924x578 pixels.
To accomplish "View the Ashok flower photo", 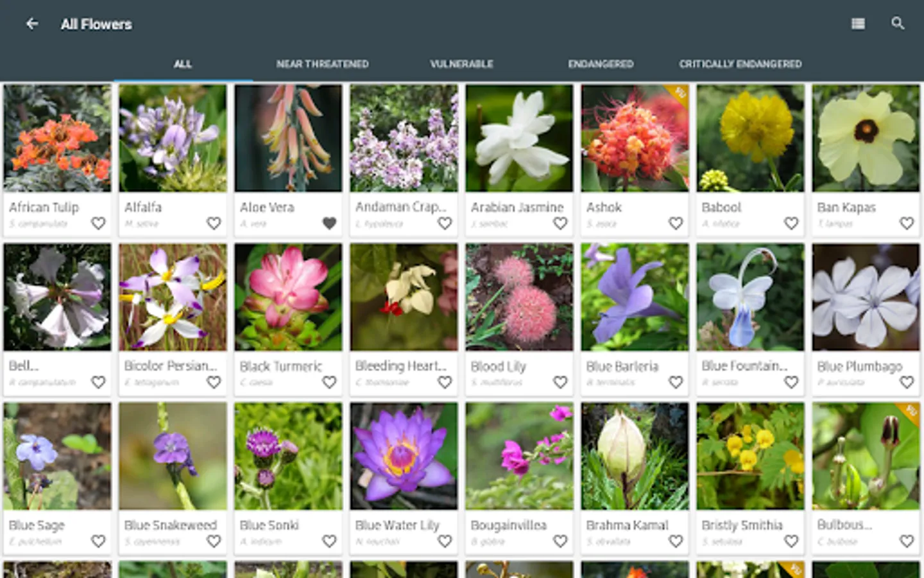I will (635, 138).
